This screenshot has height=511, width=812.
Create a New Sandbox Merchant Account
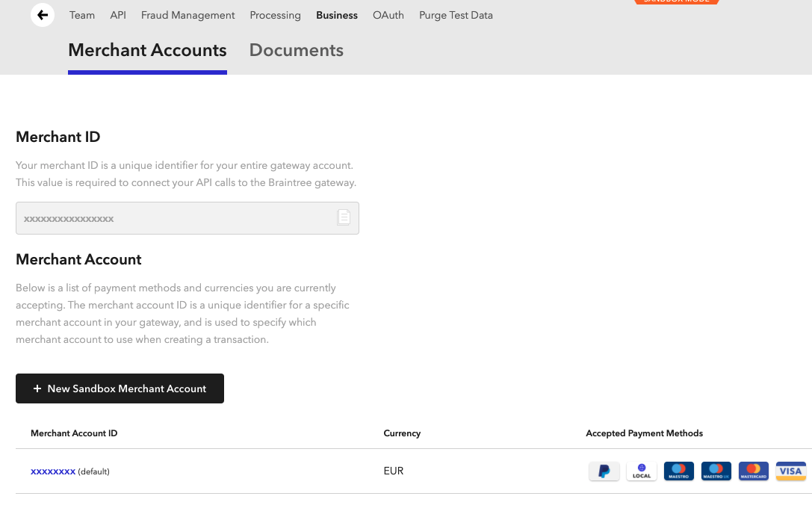(x=120, y=388)
